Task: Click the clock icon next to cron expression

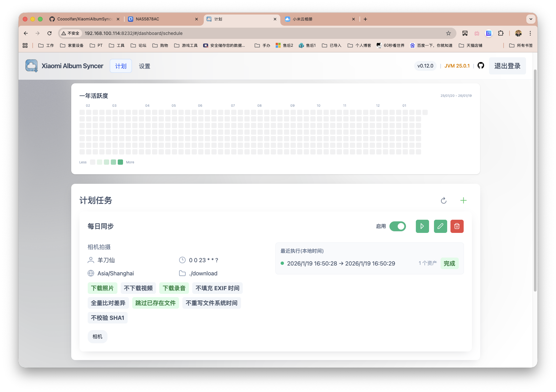Action: (x=182, y=260)
